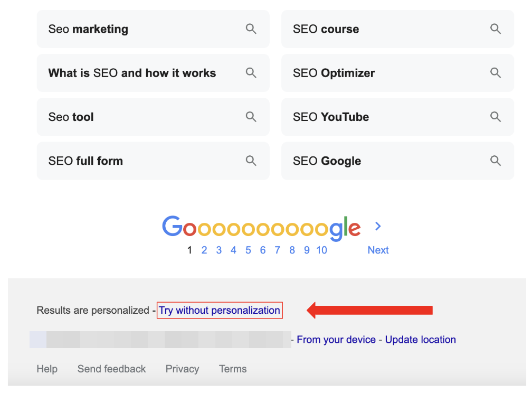Click the search icon beside SEO Optimizer
This screenshot has width=532, height=393.
pyautogui.click(x=496, y=73)
